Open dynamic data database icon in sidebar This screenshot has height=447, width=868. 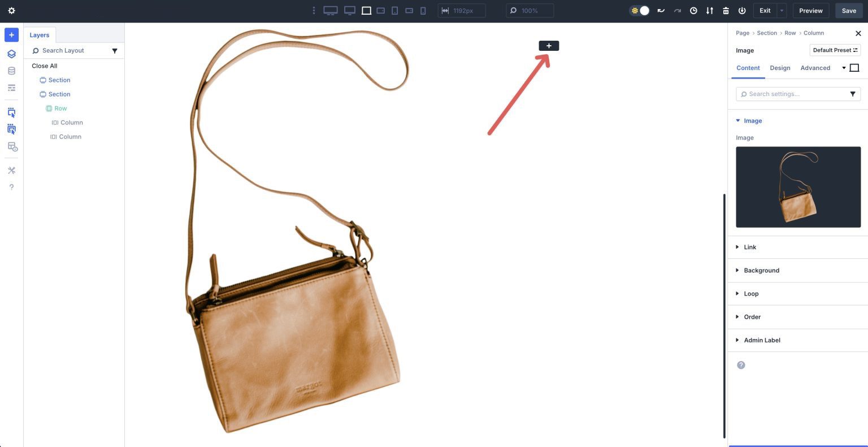11,70
